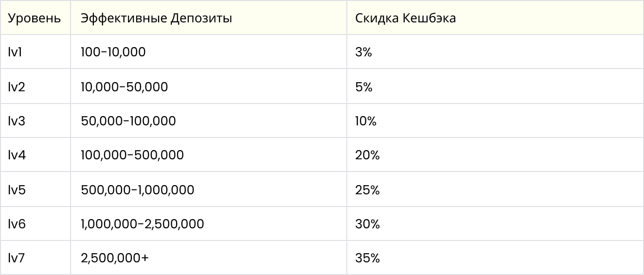Select the lv2 level cell
Viewport: 644px width, 275px height.
36,86
